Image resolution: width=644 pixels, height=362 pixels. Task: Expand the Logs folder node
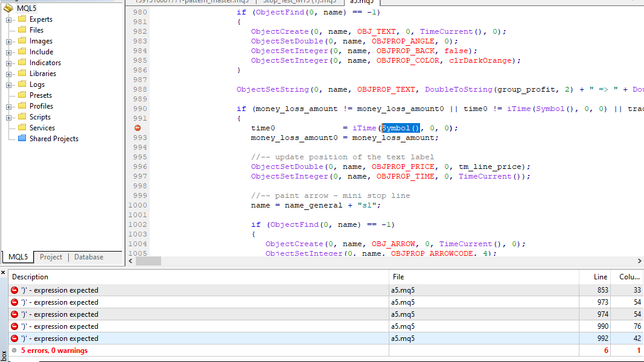pyautogui.click(x=8, y=85)
